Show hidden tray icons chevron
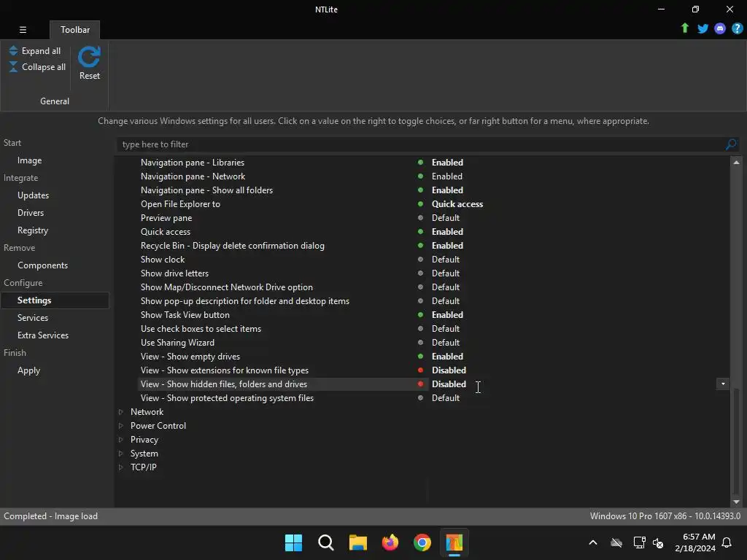Screen dimensions: 747x560 pos(593,542)
